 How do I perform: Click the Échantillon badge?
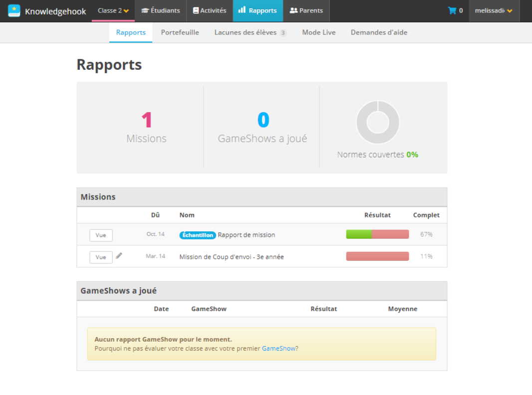coord(198,235)
